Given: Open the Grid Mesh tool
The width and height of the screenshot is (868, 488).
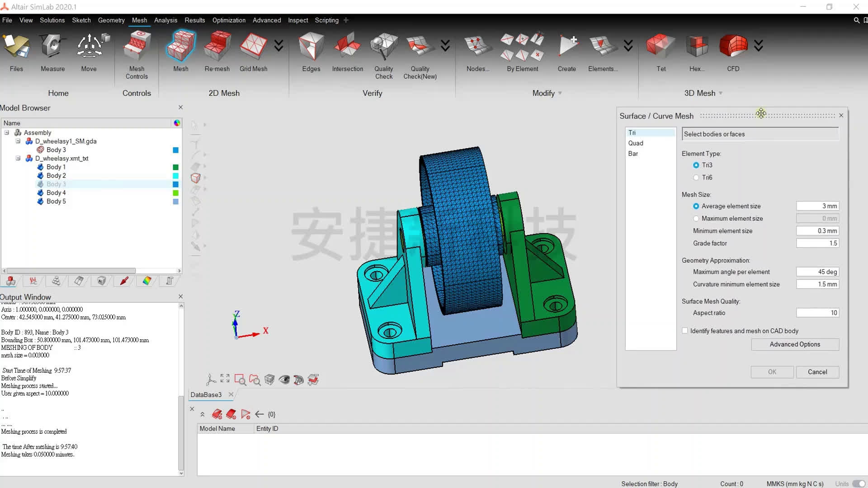Looking at the screenshot, I should pos(253,47).
